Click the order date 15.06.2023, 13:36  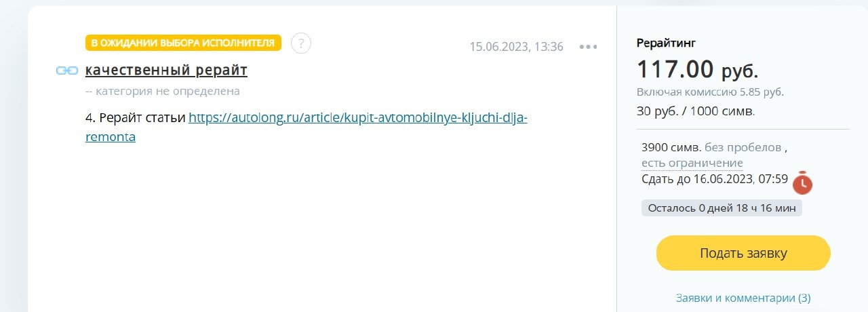click(x=516, y=47)
